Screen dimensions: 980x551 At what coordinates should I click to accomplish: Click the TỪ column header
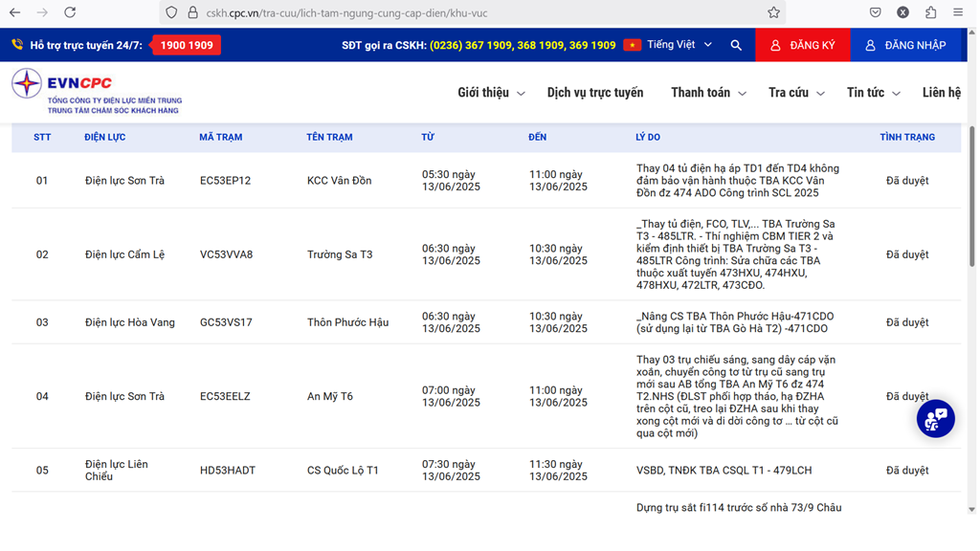pos(428,137)
